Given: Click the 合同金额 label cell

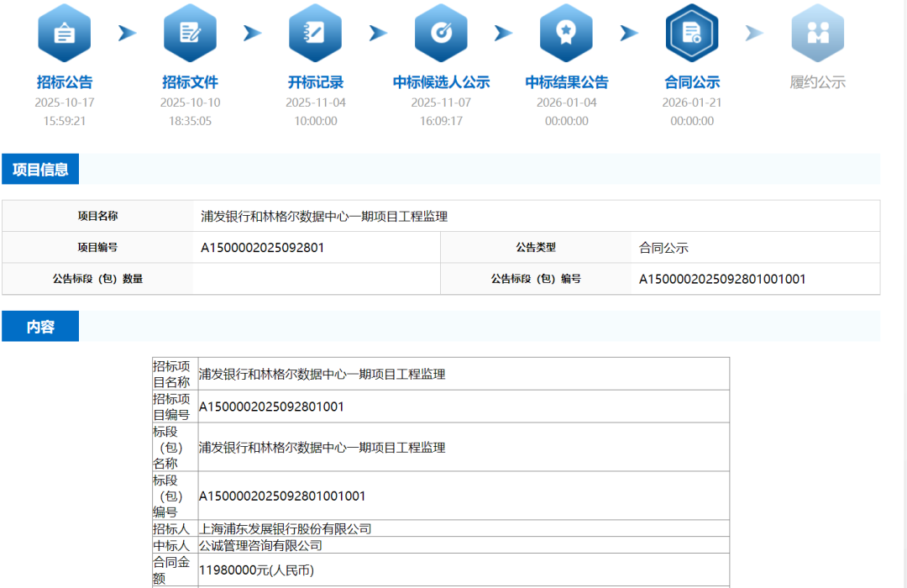Looking at the screenshot, I should 175,570.
